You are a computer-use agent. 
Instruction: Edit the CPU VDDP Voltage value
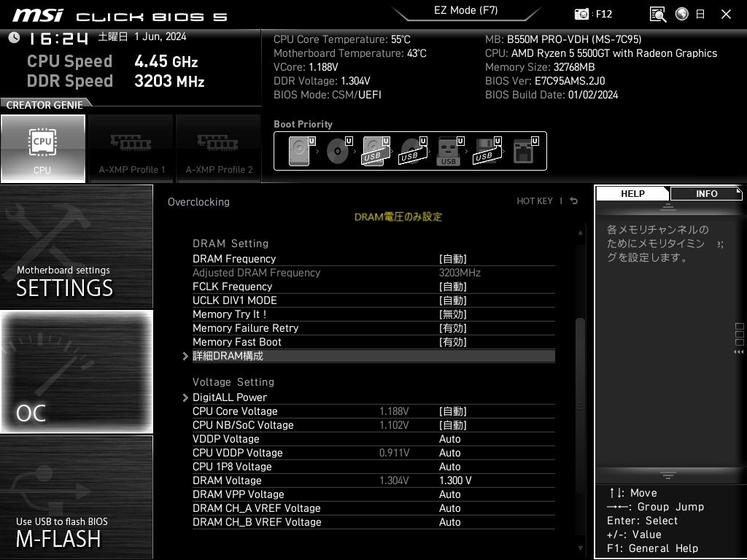[x=449, y=453]
